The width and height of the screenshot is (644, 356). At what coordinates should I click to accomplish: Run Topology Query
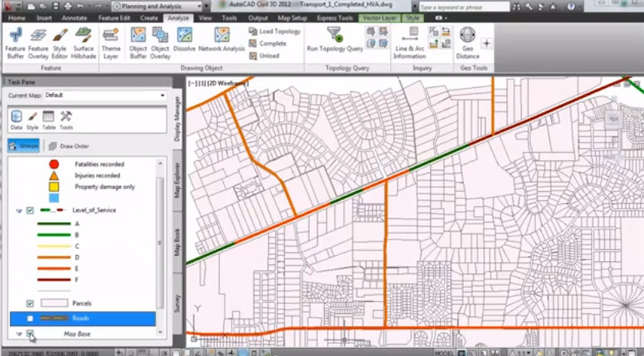(x=335, y=40)
